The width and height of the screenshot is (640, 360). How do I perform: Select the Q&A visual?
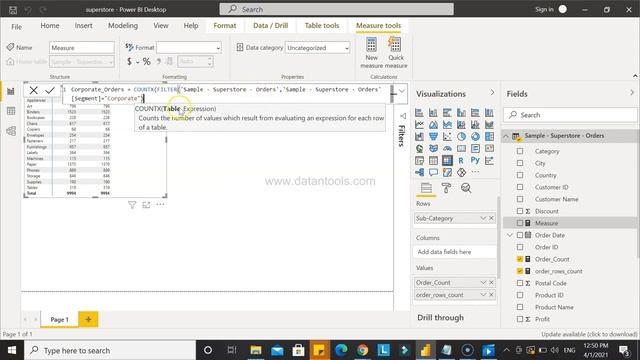433,172
